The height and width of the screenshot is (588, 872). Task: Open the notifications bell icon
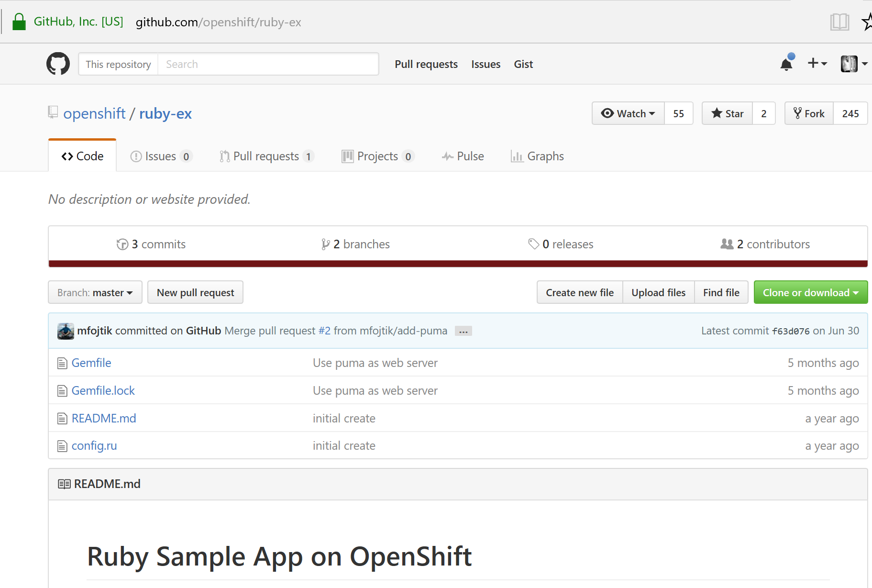pos(787,63)
